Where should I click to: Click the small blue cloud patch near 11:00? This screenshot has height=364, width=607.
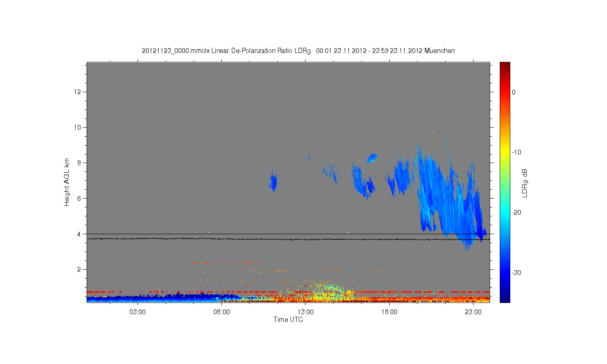tap(273, 181)
